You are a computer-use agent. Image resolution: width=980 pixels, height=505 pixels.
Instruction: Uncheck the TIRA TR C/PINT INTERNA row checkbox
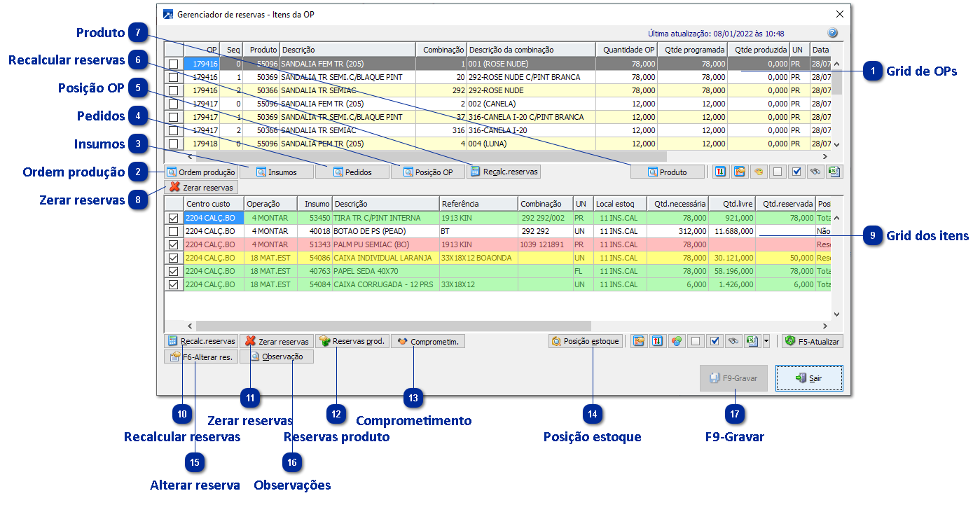[173, 218]
